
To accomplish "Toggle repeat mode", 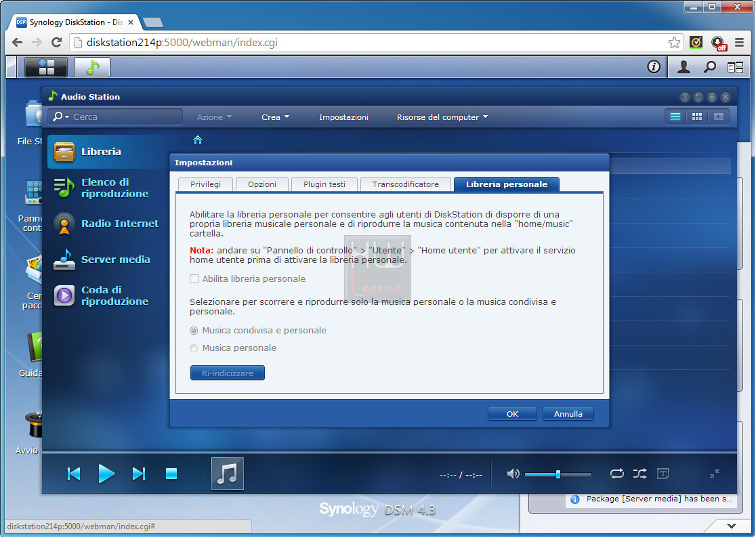I will (x=616, y=474).
